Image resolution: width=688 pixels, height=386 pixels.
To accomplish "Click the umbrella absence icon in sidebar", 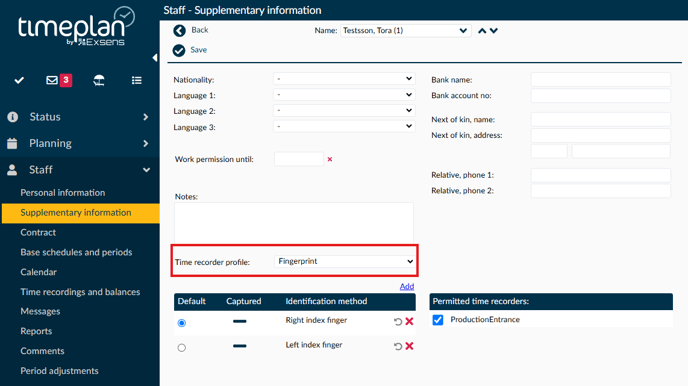I will (x=99, y=80).
